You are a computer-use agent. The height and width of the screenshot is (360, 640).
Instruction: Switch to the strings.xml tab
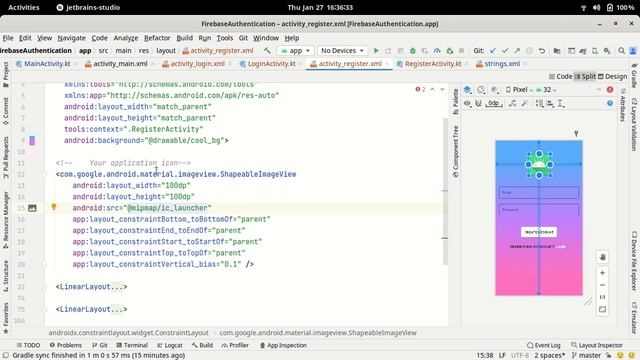tap(502, 64)
